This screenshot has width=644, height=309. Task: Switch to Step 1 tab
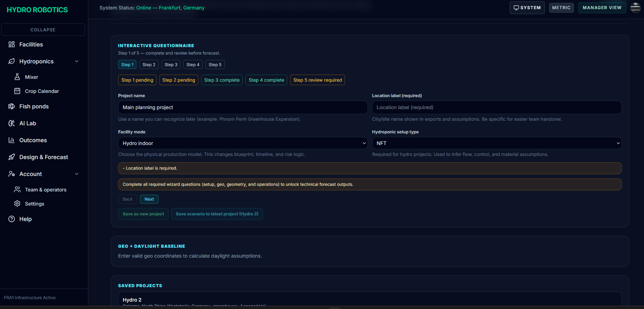(x=127, y=64)
